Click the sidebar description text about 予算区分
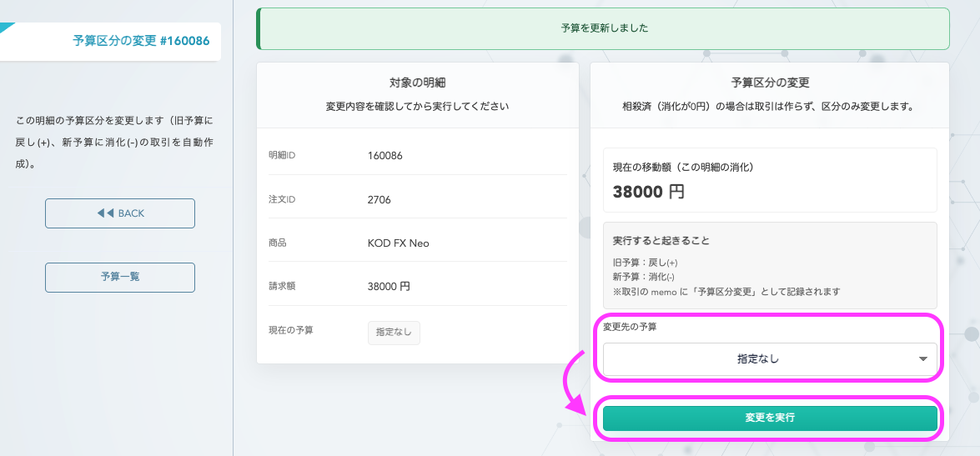The width and height of the screenshot is (980, 456). coord(115,142)
